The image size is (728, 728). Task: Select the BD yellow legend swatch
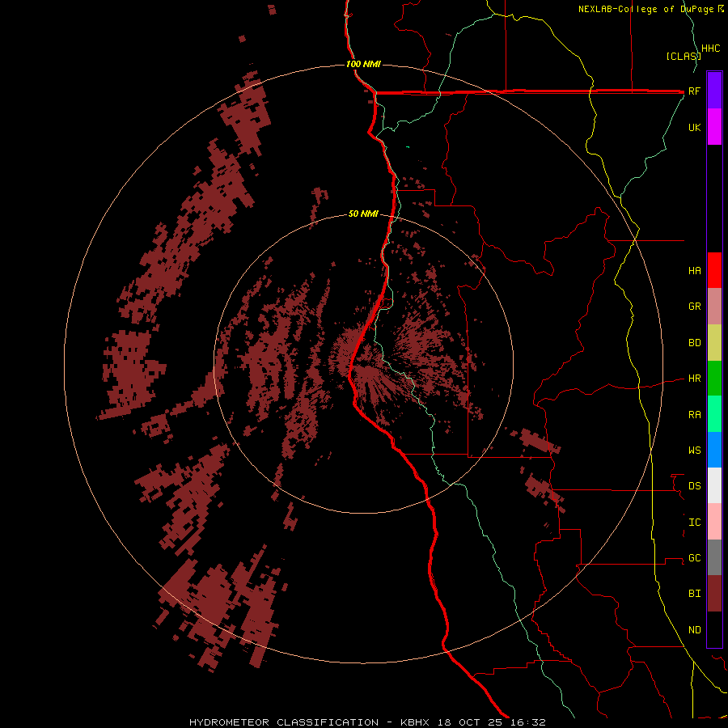(x=714, y=343)
